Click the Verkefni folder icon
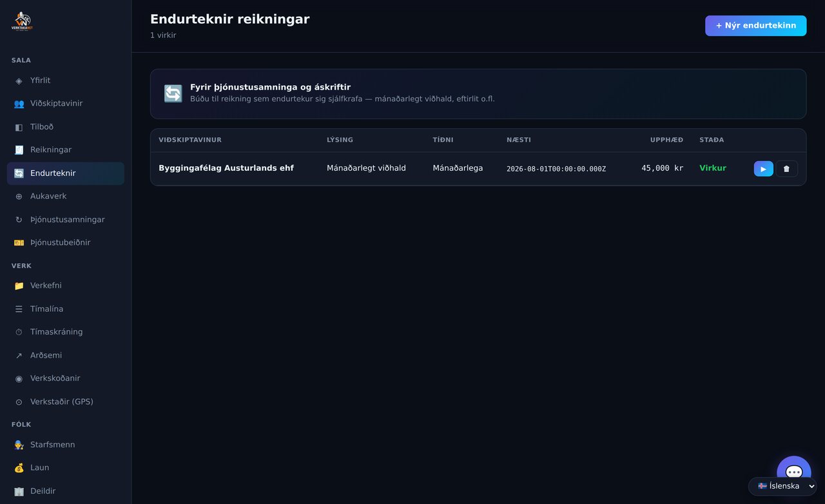 click(19, 286)
